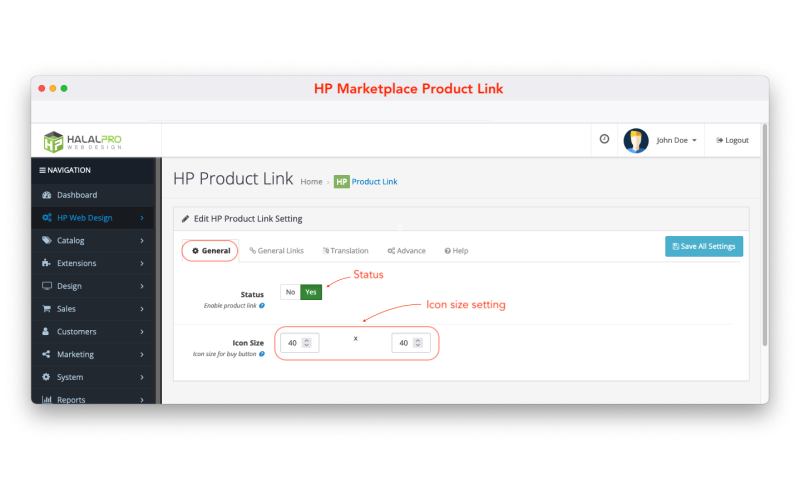The height and width of the screenshot is (500, 800).
Task: Expand HP Web Design chevron
Action: pos(142,218)
